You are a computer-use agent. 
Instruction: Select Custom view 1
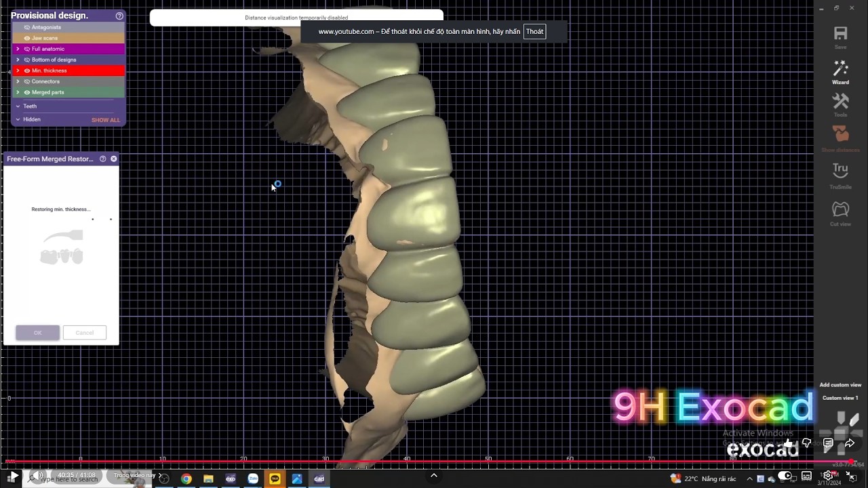840,398
